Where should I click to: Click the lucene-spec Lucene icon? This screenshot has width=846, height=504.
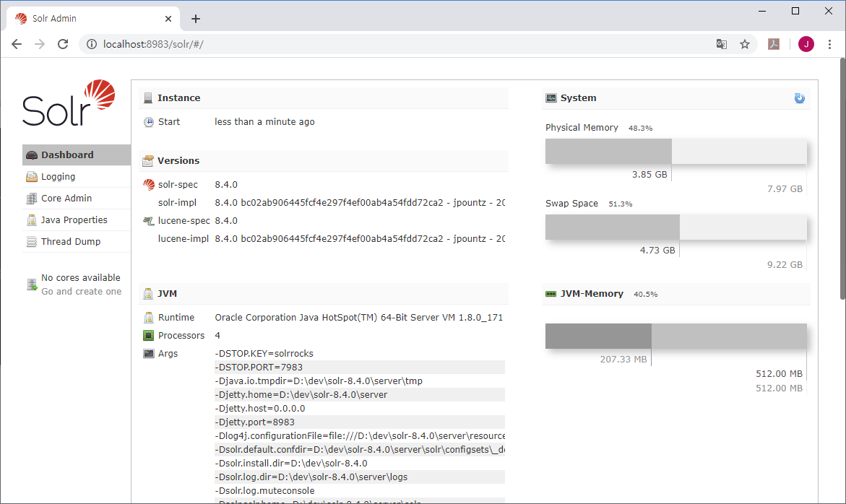148,220
